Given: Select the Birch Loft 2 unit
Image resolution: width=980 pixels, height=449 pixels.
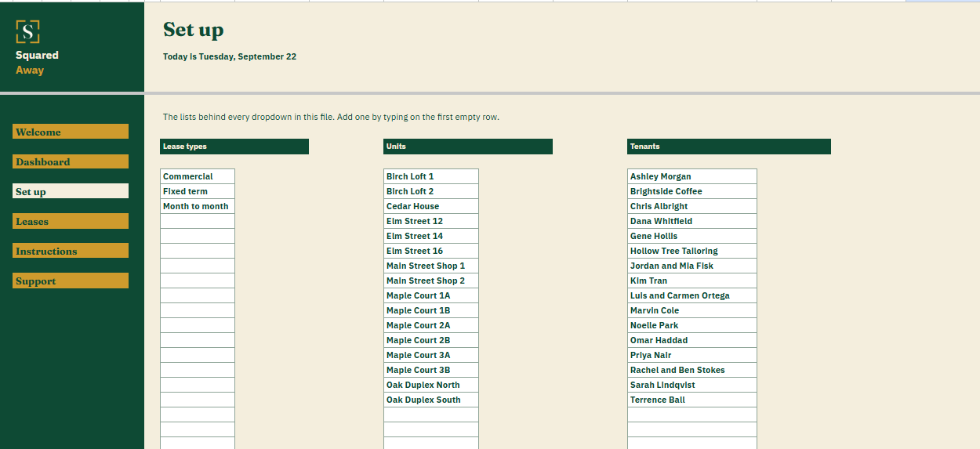Looking at the screenshot, I should pyautogui.click(x=431, y=191).
